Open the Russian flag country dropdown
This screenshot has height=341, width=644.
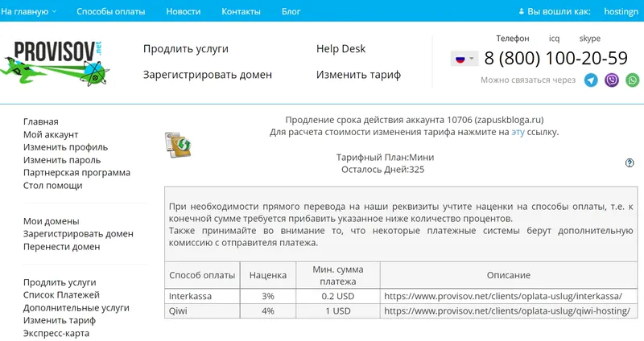464,59
